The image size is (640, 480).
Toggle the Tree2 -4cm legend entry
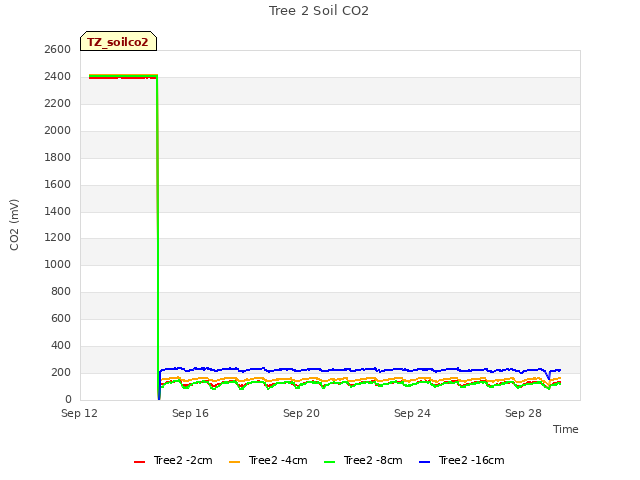coord(268,460)
